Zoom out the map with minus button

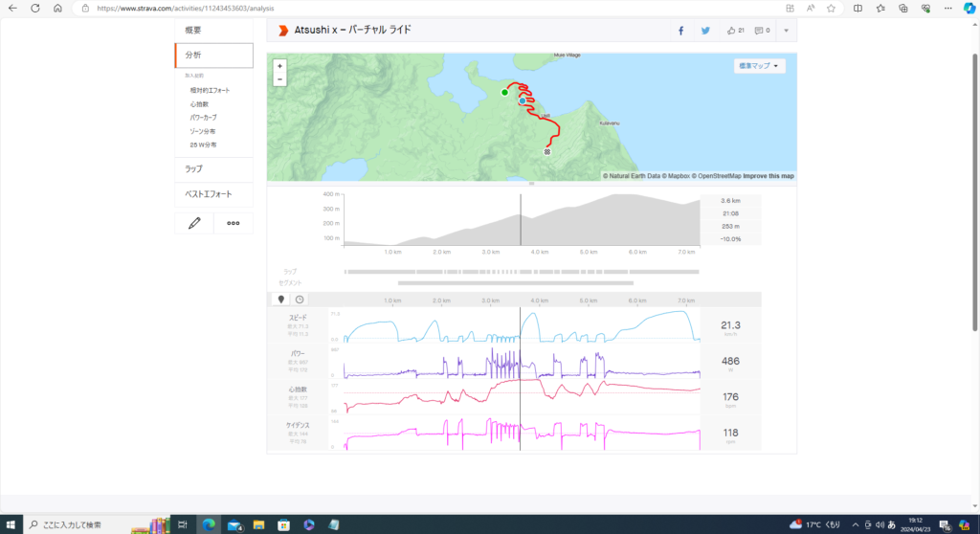click(278, 79)
